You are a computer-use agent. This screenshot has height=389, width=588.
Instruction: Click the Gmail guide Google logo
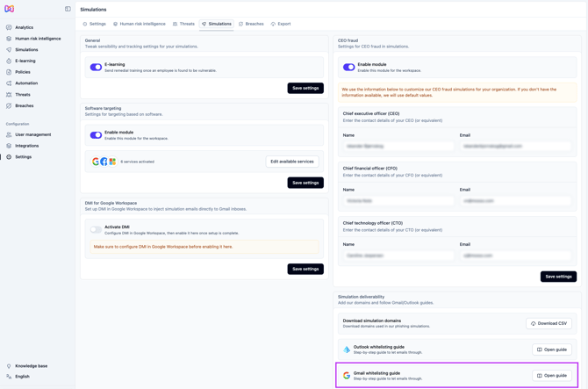(347, 376)
